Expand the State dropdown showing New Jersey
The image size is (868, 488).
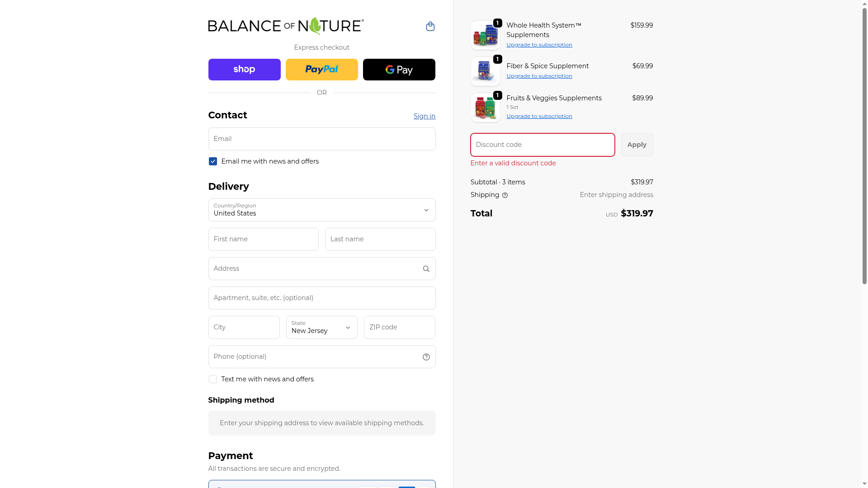tap(321, 328)
